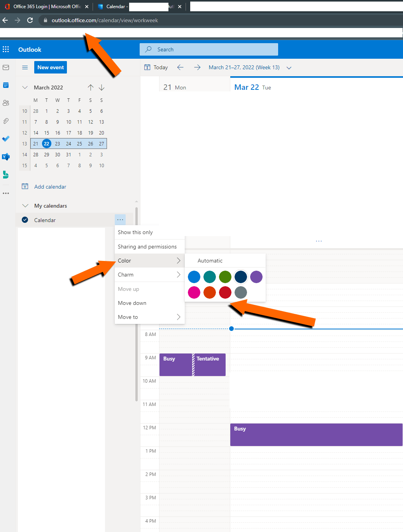Expand the Move to submenu
Screen dimensions: 403x532
(x=149, y=317)
